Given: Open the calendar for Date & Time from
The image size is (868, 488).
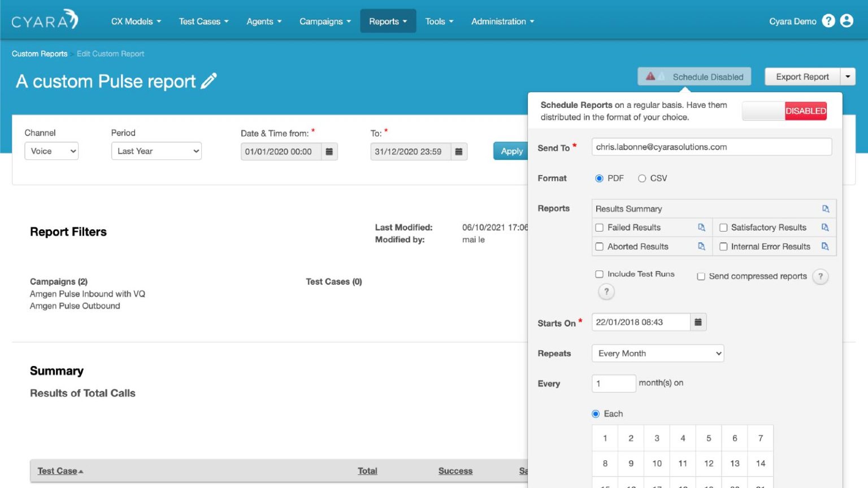Looking at the screenshot, I should click(329, 151).
